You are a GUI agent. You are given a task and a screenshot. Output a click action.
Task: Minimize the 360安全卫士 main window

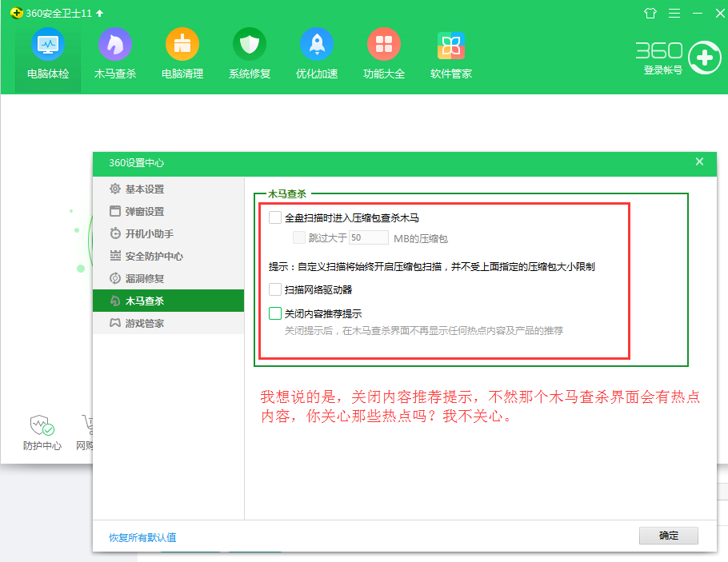point(698,14)
